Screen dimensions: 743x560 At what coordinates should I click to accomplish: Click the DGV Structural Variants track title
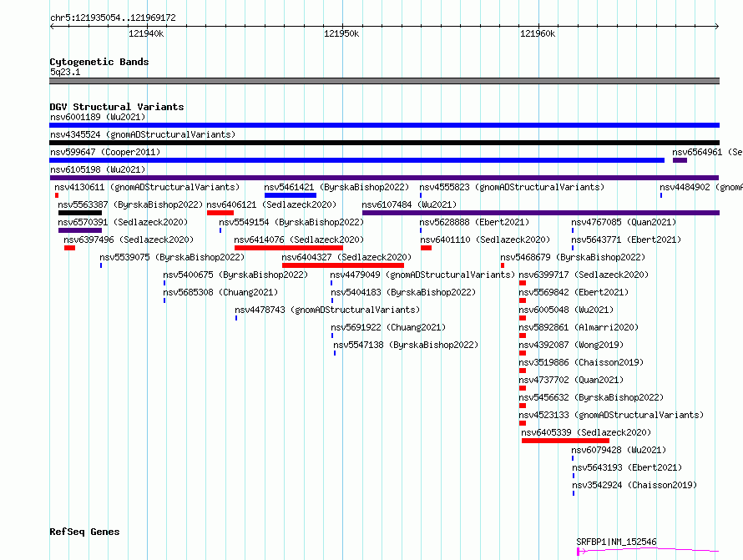(117, 107)
